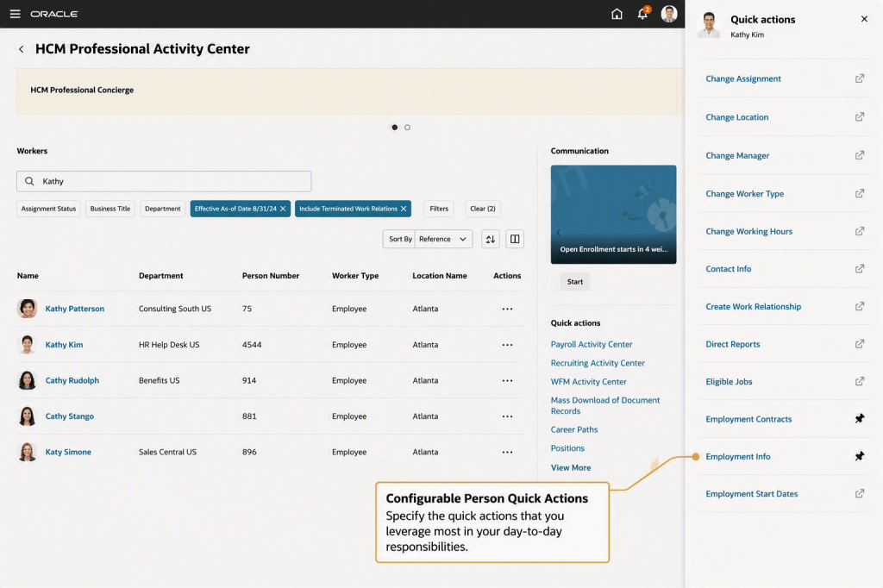This screenshot has width=883, height=588.
Task: Open Employment Start Dates external link icon
Action: [x=860, y=494]
